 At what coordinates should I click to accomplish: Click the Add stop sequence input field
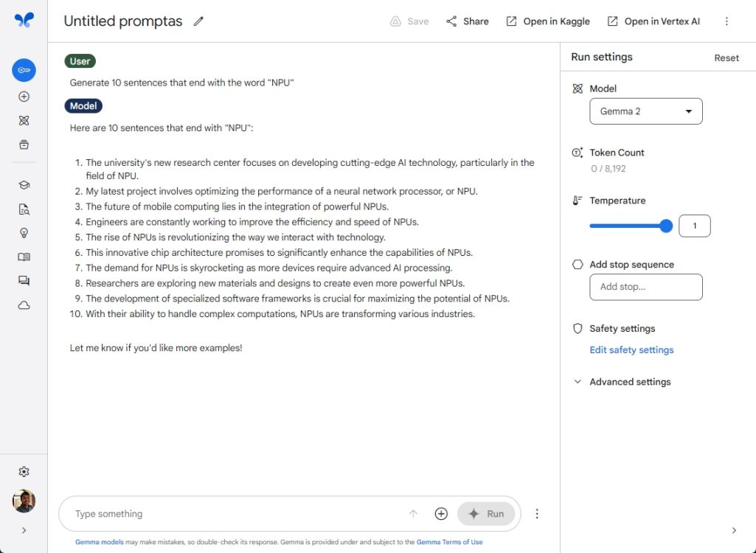[645, 286]
